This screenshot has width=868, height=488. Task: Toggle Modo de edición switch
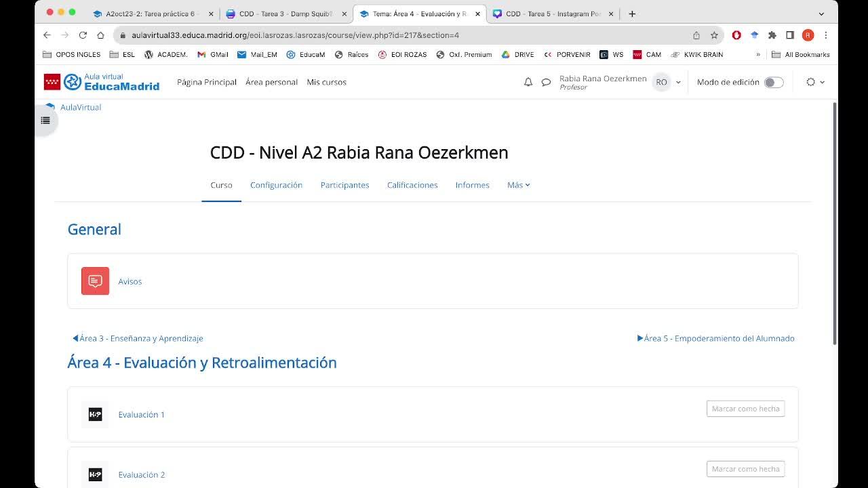click(x=773, y=82)
